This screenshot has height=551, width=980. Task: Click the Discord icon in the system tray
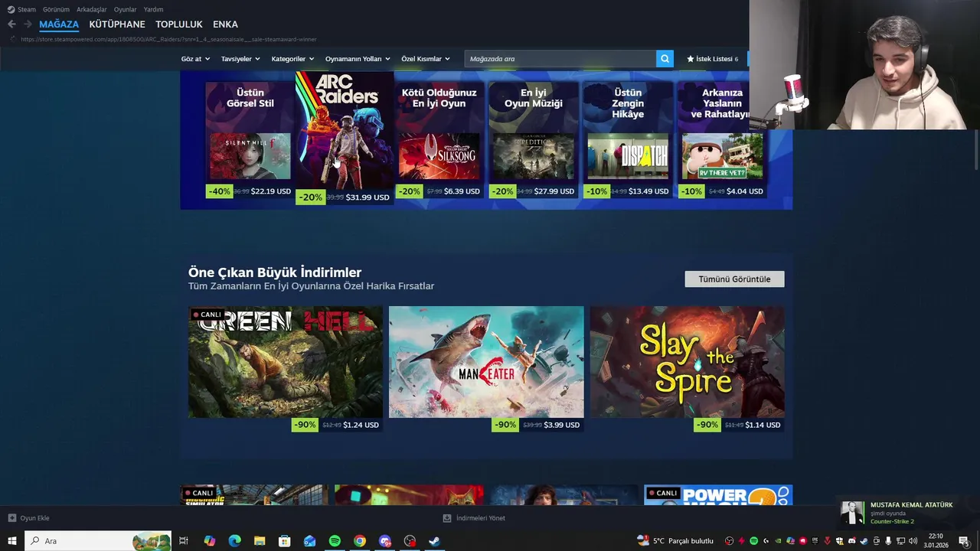click(851, 541)
